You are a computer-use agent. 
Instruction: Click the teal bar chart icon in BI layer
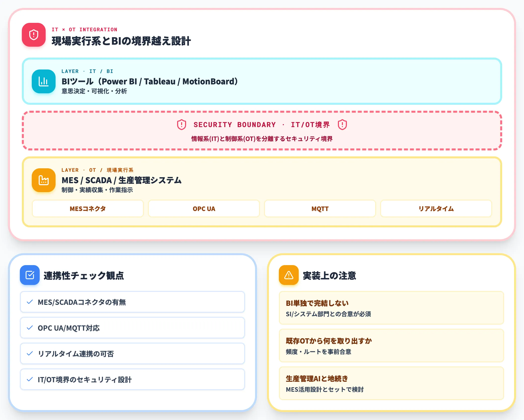(44, 81)
